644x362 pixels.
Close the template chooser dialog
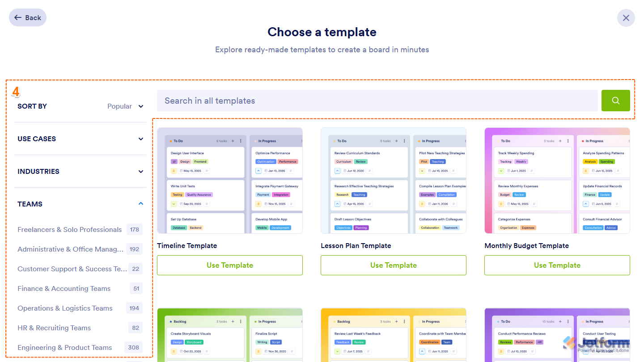[x=626, y=18]
